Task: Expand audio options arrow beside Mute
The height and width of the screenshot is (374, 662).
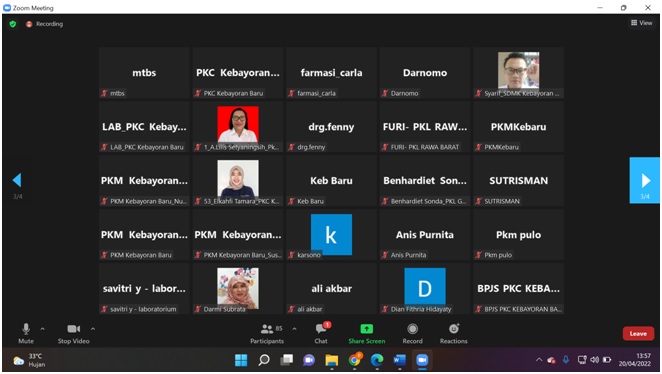Action: click(43, 329)
